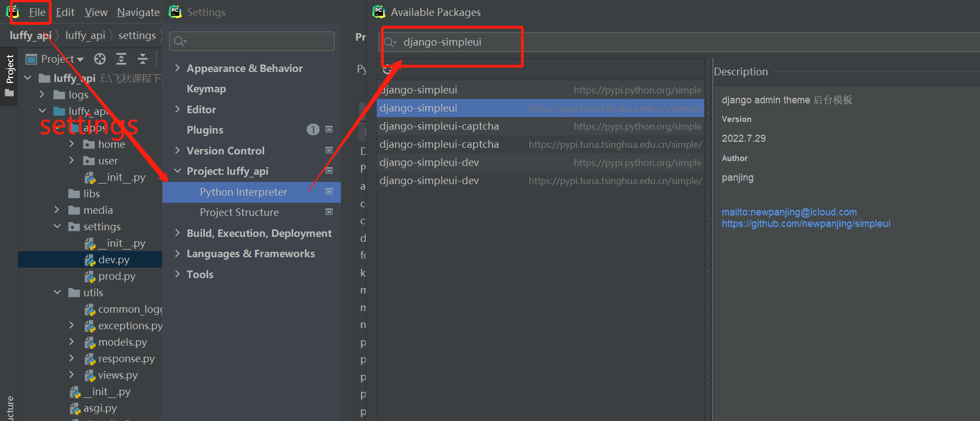Select django-simpleui-dev from pypi.python.org
This screenshot has width=980, height=421.
pos(540,163)
